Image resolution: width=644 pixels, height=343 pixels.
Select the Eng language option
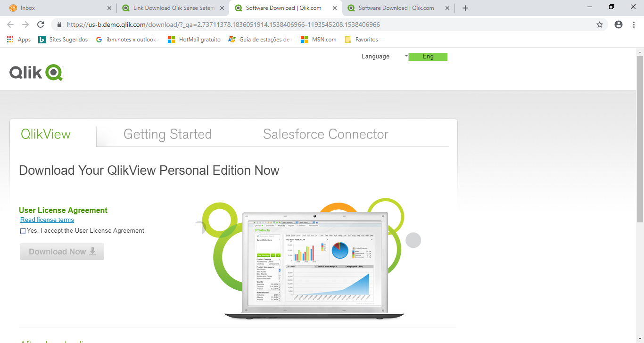(428, 57)
